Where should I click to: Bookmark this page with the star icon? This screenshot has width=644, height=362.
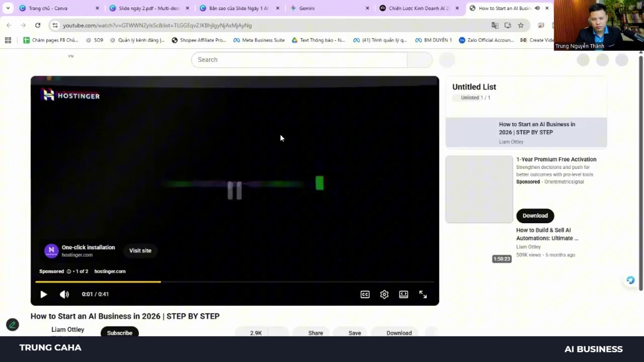tap(521, 25)
